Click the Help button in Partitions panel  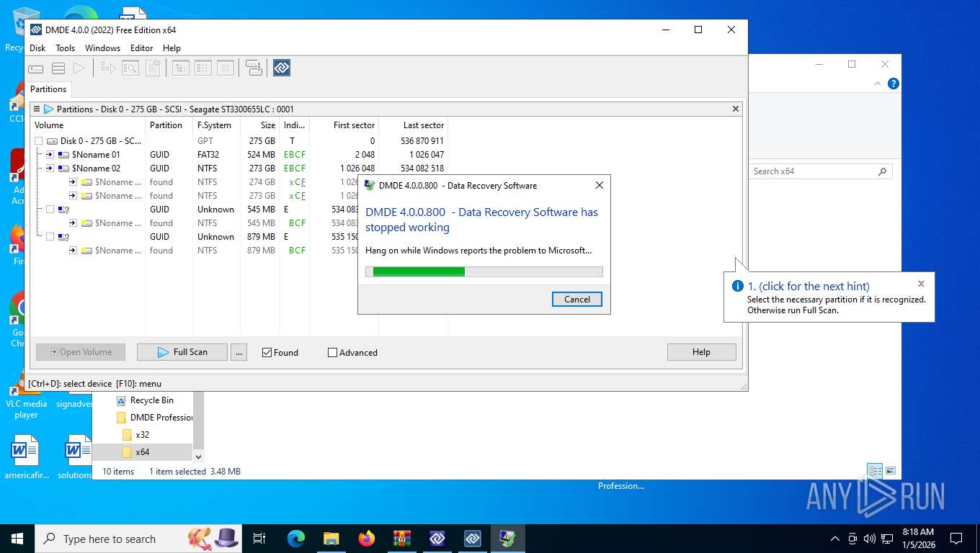point(701,352)
